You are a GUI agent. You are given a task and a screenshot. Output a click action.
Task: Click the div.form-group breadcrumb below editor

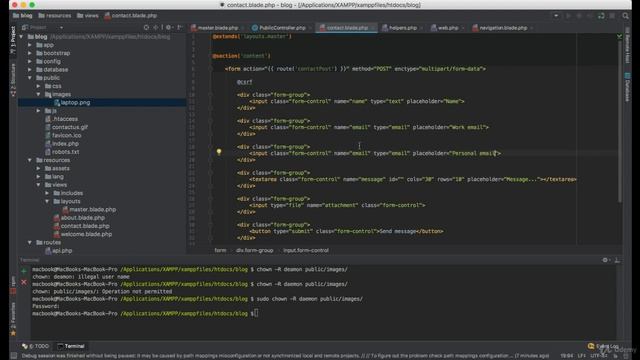[x=254, y=250]
